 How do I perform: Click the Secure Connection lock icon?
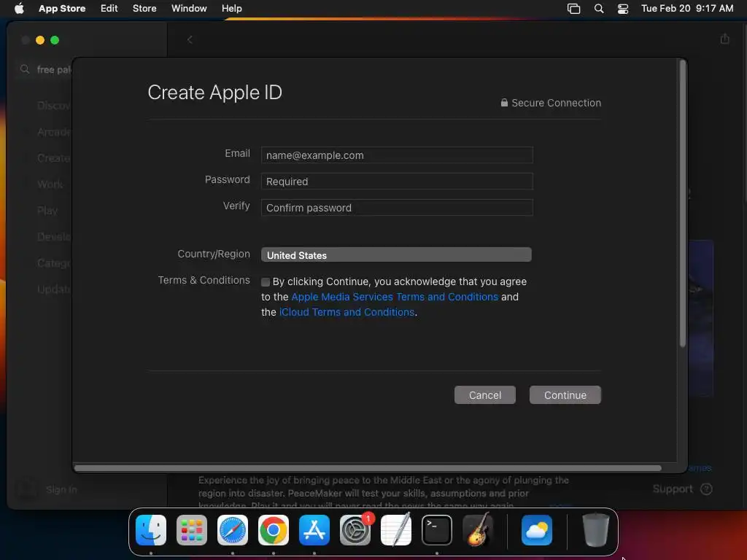pos(504,102)
